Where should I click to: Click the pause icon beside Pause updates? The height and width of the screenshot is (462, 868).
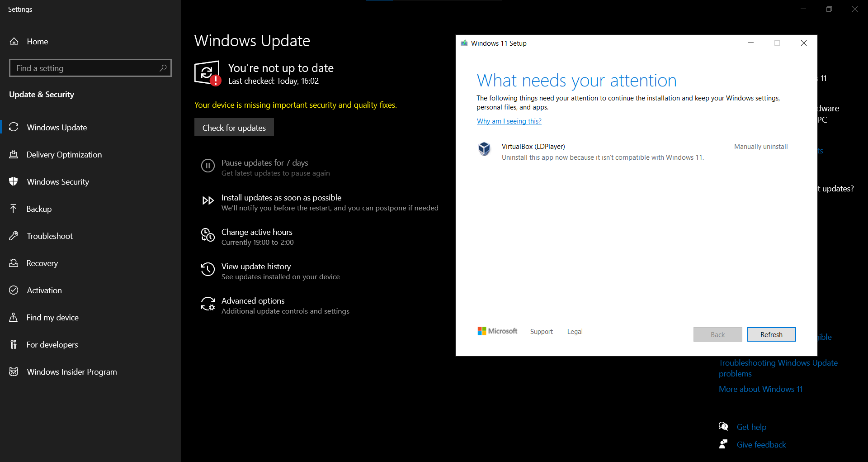coord(208,166)
